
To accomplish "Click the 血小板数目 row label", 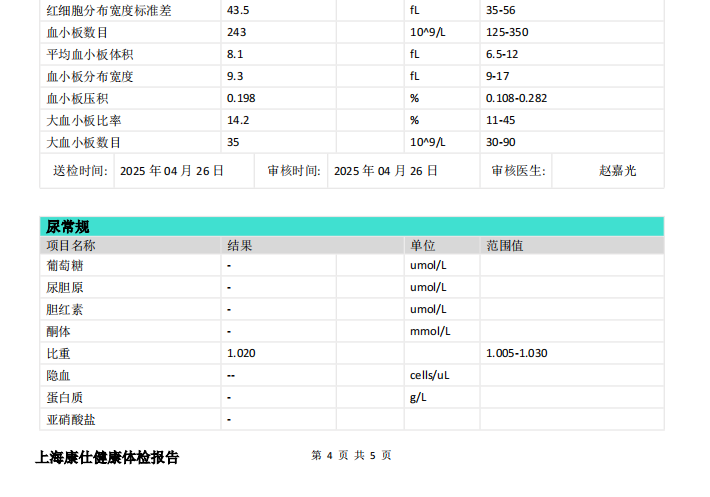I will [77, 32].
